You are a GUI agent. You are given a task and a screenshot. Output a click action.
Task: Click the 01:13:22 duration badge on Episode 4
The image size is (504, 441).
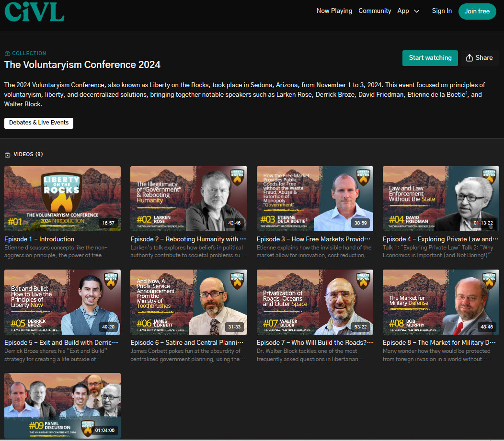click(483, 223)
